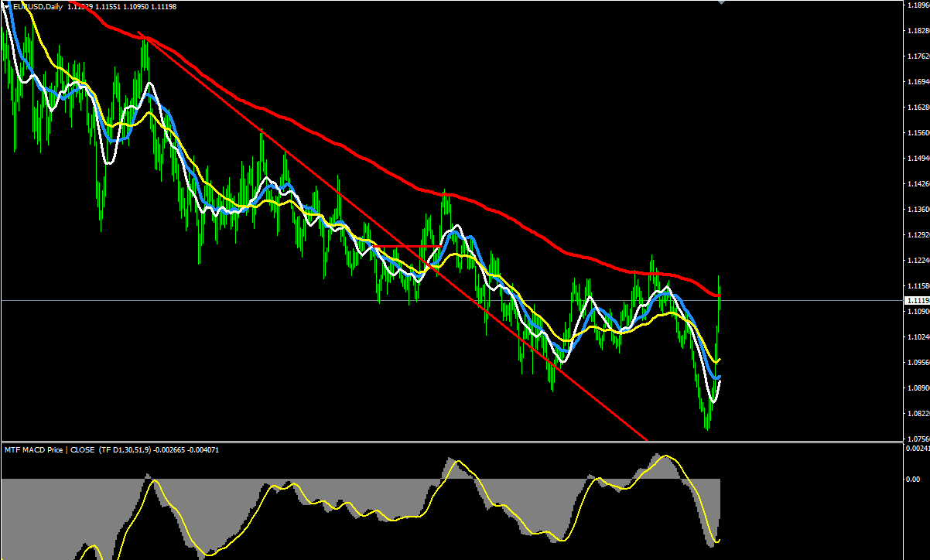The width and height of the screenshot is (930, 560).
Task: Open the one-click trading arrow beside EURUSD
Action: pyautogui.click(x=6, y=6)
